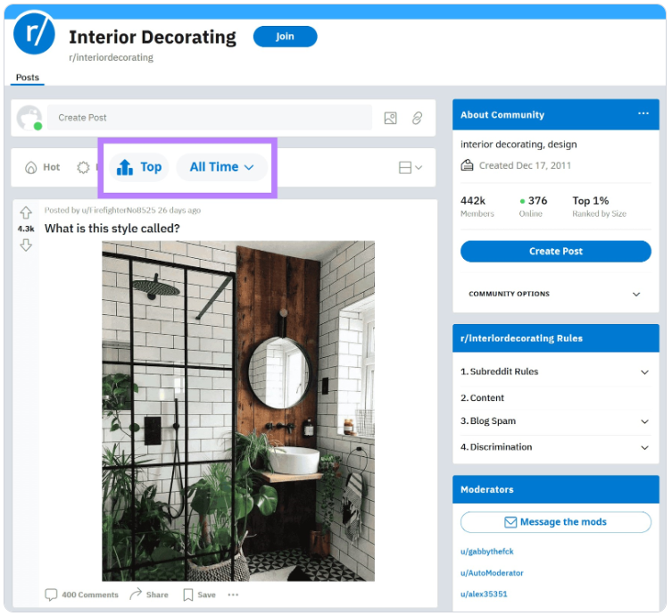
Task: Message the mods button
Action: click(555, 522)
